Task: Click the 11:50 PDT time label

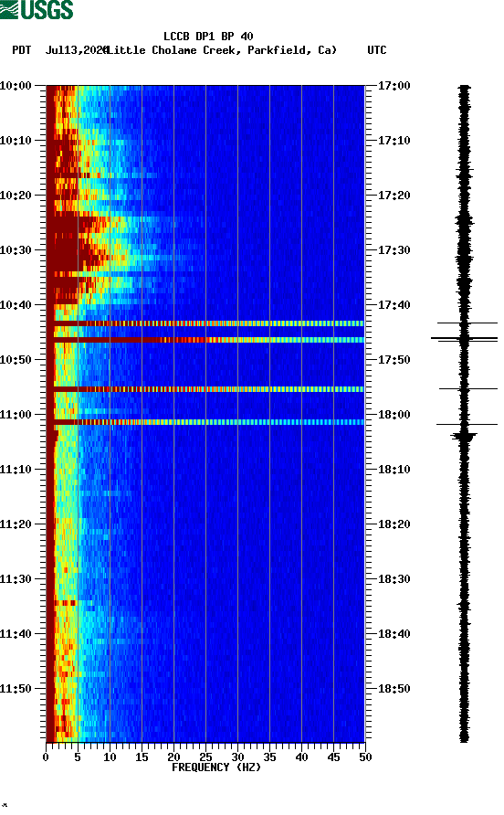Action: 16,689
